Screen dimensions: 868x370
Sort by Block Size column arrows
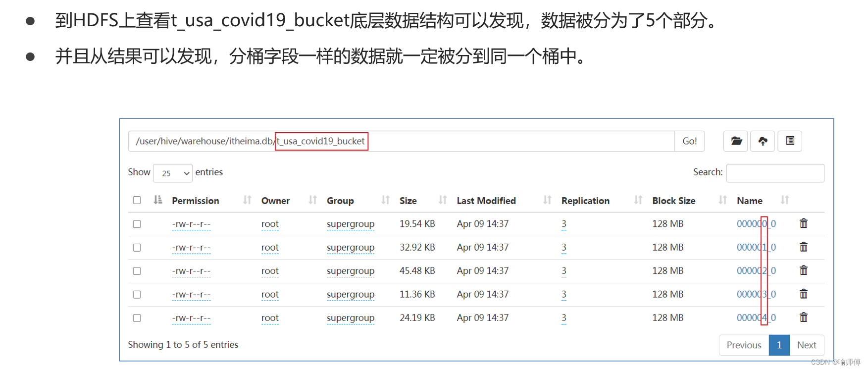coord(723,200)
